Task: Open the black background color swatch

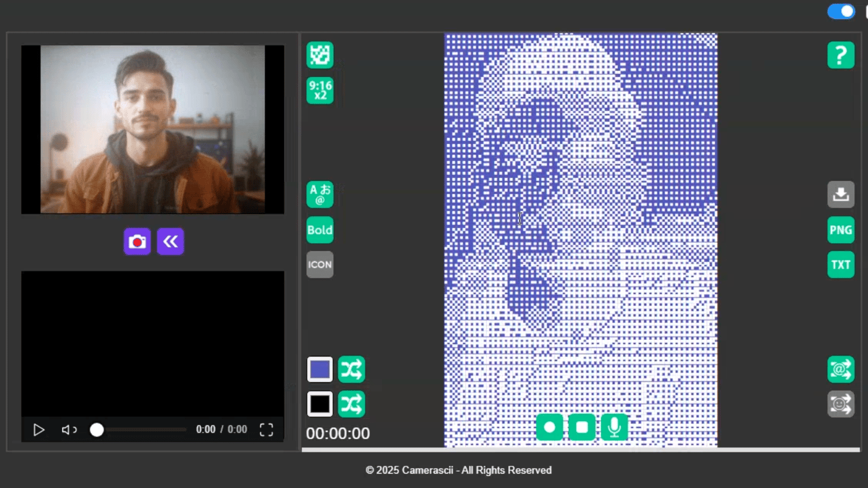Action: click(320, 404)
